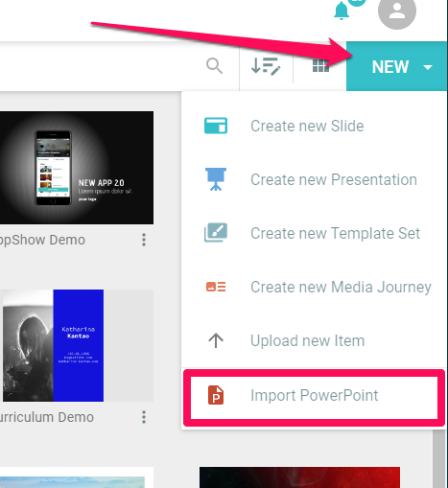This screenshot has height=488, width=448.
Task: Open options menu for Curriculum Demo
Action: 144,417
